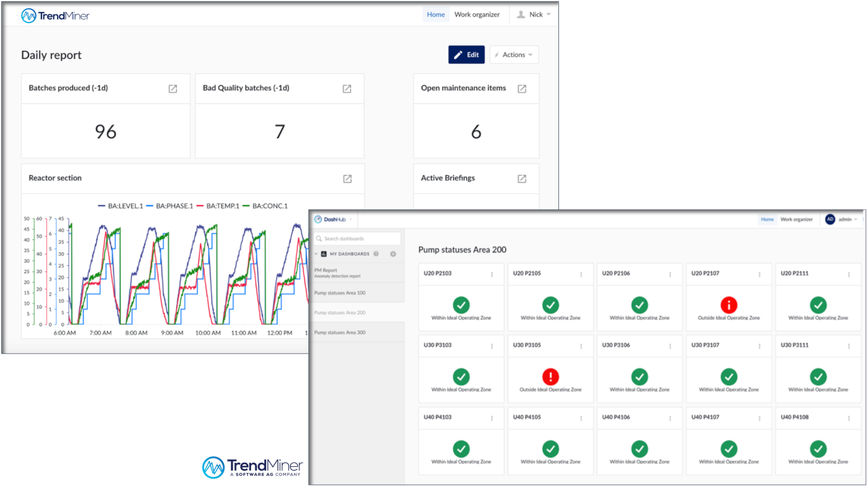Click the red BA:TEMP.1 color swatch
868x487 pixels.
200,205
